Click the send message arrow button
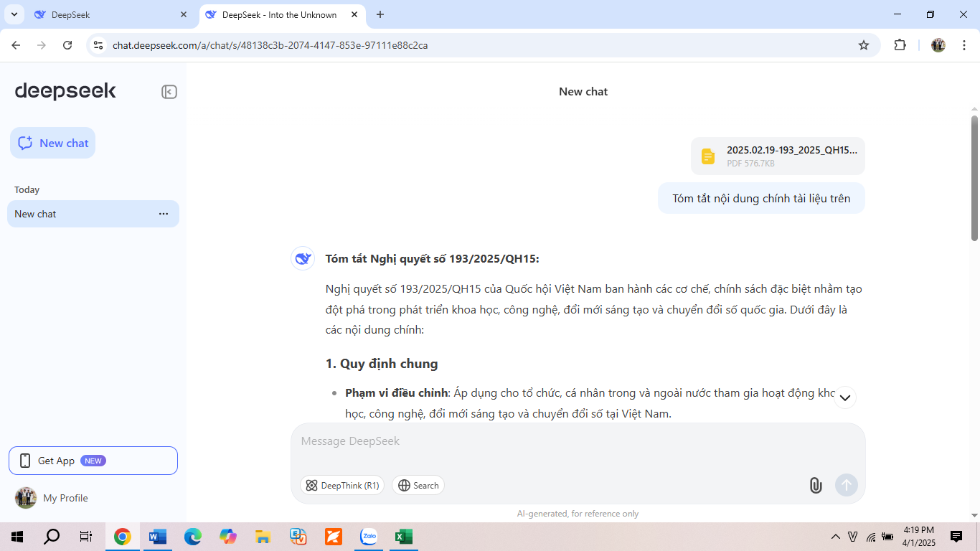The height and width of the screenshot is (551, 980). tap(847, 486)
